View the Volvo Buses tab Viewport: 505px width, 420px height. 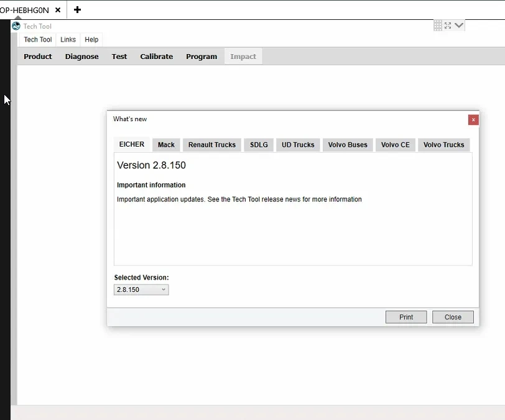click(x=348, y=145)
